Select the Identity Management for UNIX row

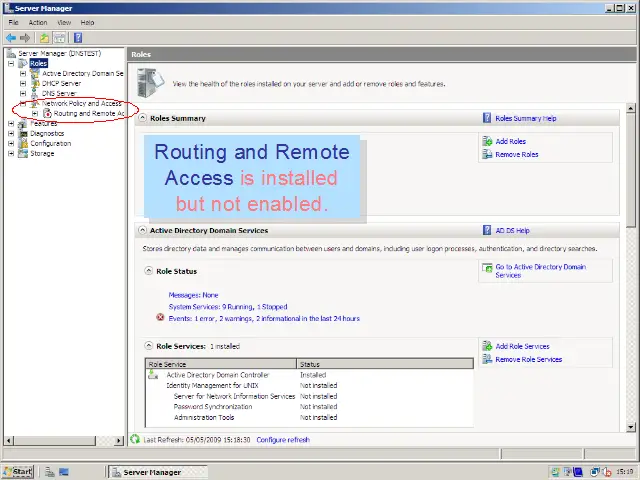(309, 385)
